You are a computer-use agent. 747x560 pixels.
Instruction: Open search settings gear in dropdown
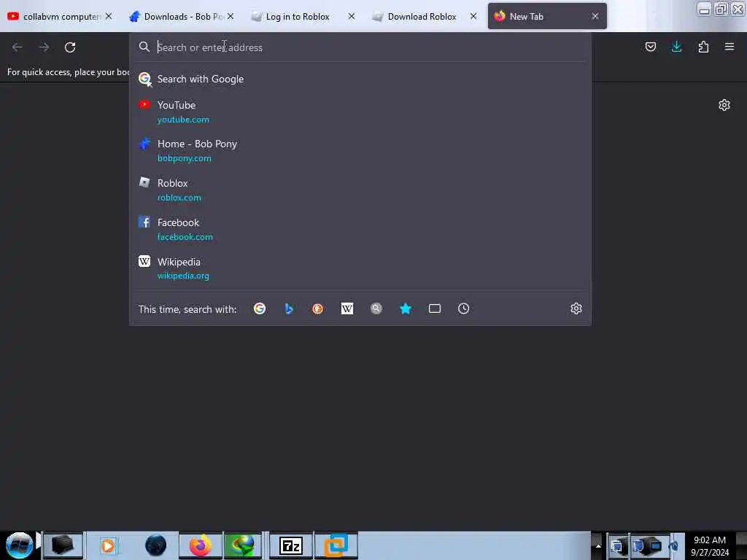coord(576,308)
